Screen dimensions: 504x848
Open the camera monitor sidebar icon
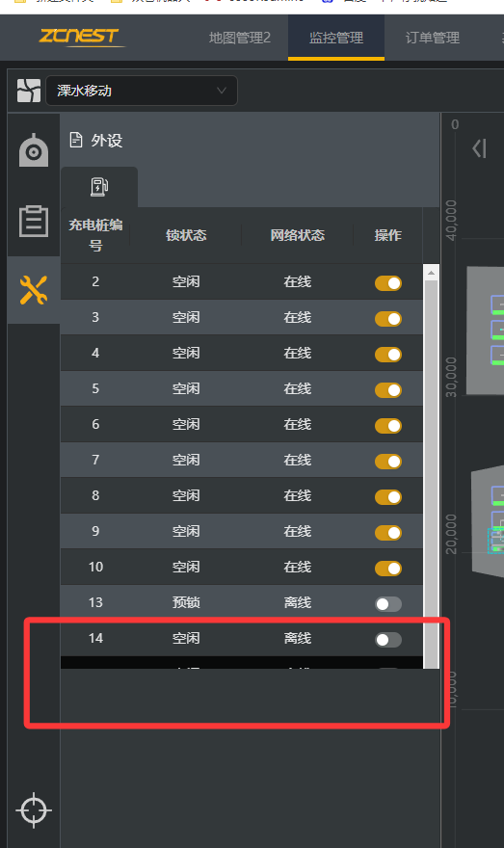coord(34,149)
